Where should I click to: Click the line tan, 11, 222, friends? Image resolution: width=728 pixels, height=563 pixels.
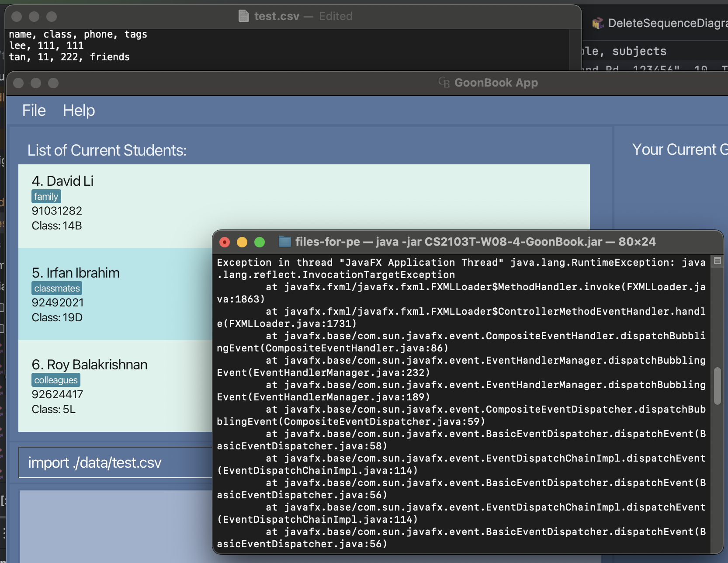coord(69,57)
